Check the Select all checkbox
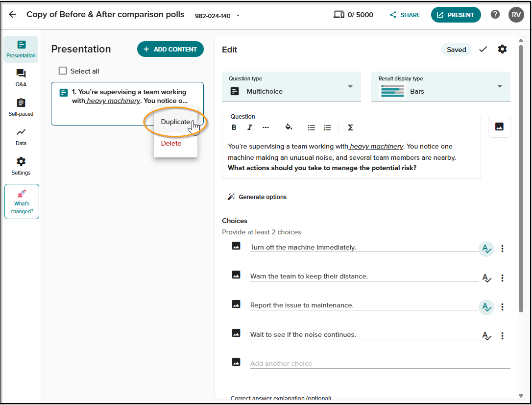The width and height of the screenshot is (532, 405). (63, 71)
